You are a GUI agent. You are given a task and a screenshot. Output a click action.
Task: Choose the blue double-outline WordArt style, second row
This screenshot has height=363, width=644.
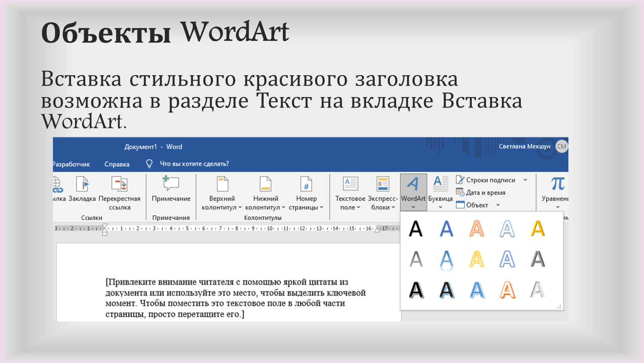507,259
